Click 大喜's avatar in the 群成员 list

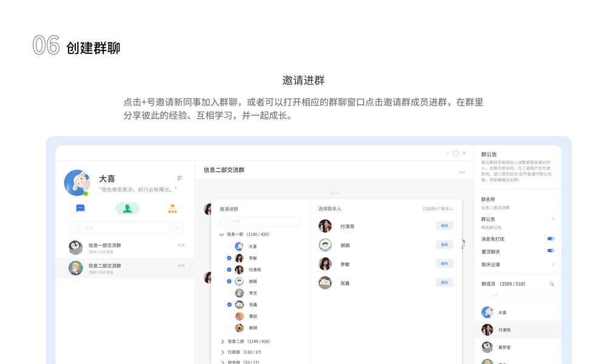coord(487,312)
